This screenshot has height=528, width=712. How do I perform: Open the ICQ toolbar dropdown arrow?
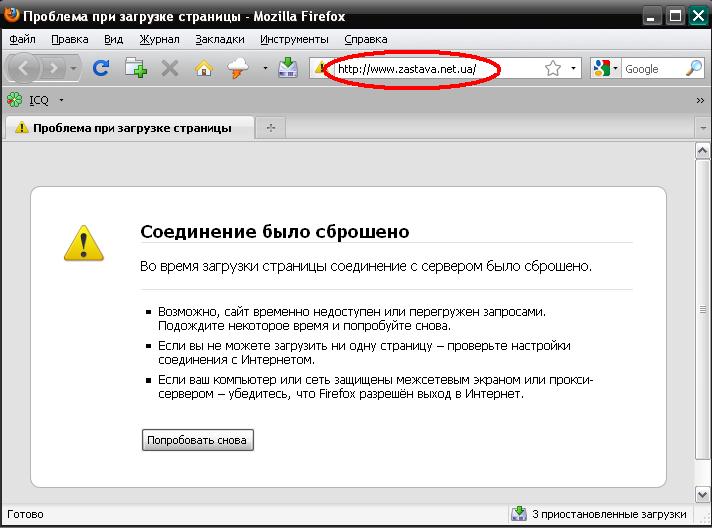coord(62,100)
